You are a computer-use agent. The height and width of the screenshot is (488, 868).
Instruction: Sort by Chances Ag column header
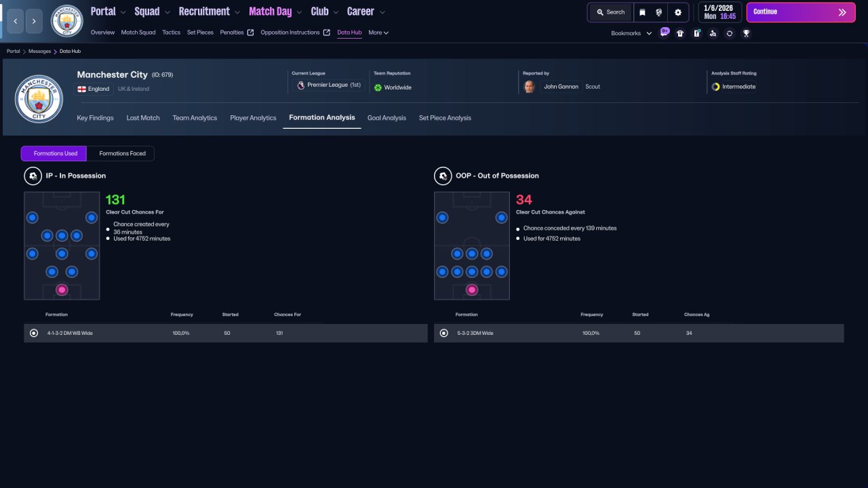[697, 314]
